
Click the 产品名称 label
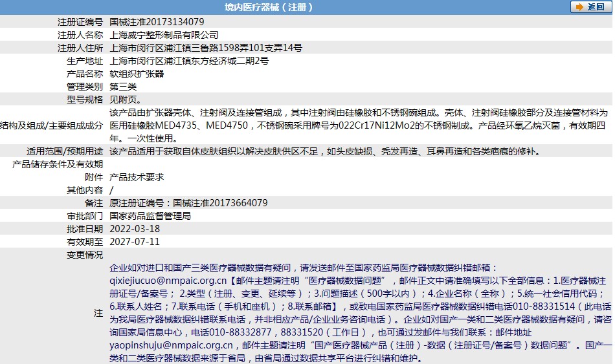point(85,74)
